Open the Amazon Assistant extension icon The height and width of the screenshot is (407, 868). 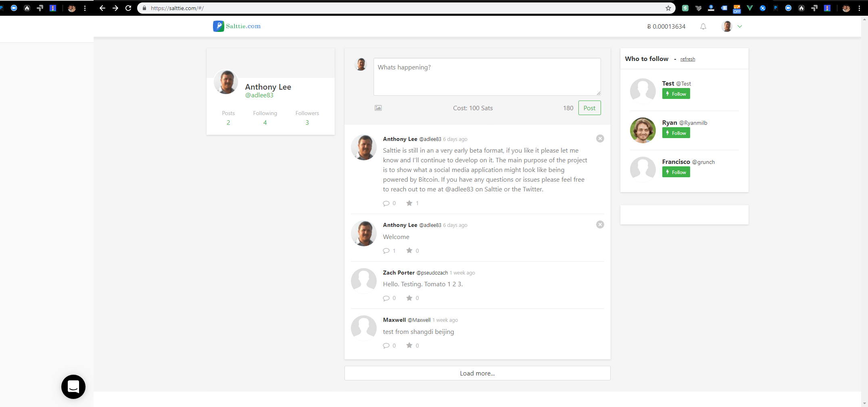[x=711, y=8]
